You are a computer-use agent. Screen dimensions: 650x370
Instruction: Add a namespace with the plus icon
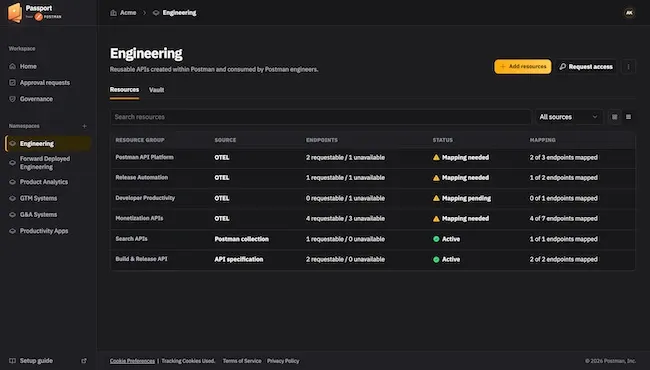pos(85,126)
